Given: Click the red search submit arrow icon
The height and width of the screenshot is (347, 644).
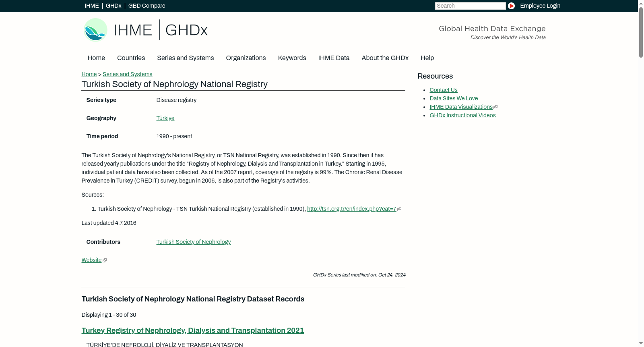Looking at the screenshot, I should (511, 6).
